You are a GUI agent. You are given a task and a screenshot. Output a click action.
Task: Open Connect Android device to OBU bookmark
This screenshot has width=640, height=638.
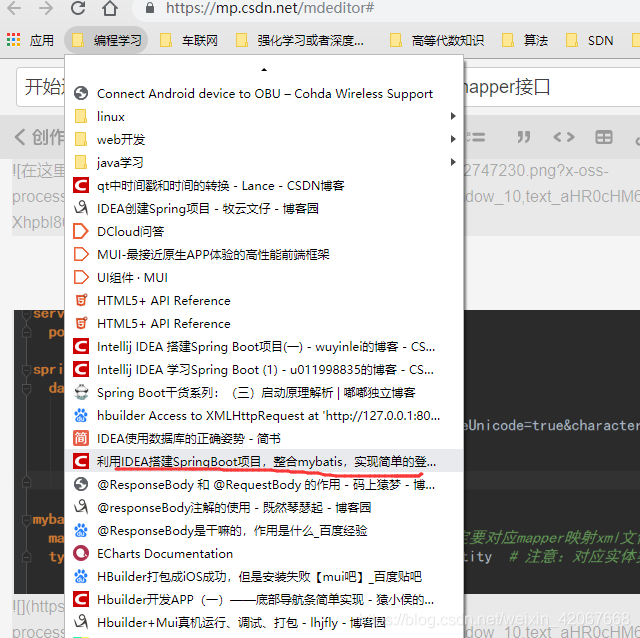[x=264, y=93]
